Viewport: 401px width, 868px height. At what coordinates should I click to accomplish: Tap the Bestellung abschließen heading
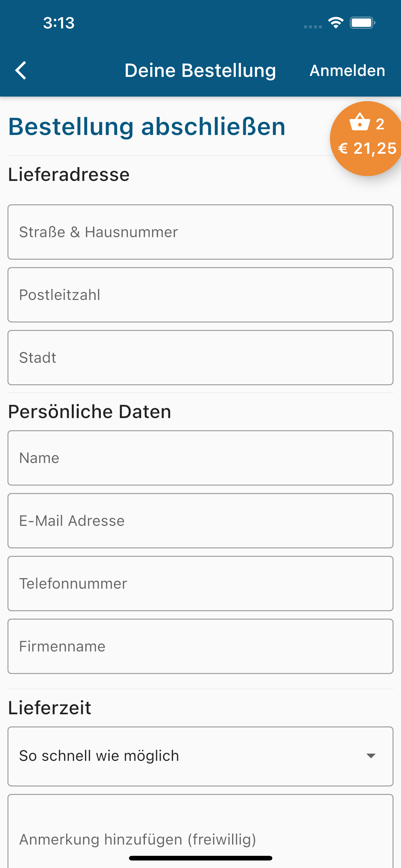(x=147, y=127)
